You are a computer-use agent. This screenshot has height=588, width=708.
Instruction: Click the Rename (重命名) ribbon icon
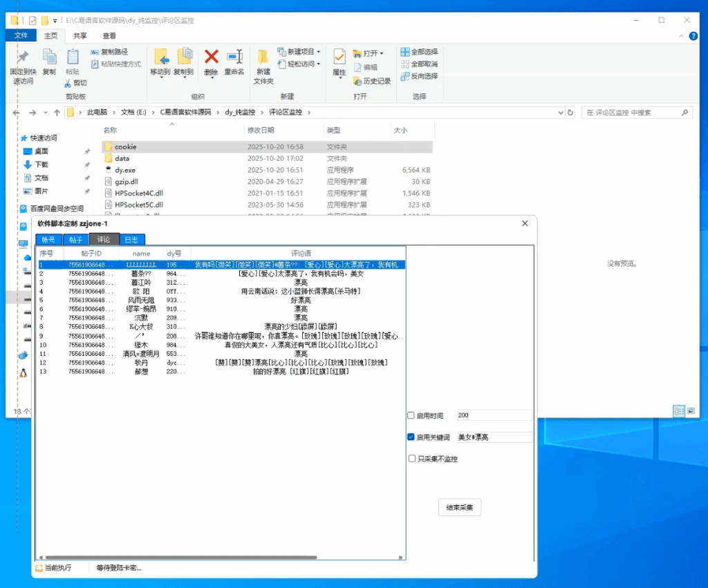click(234, 58)
